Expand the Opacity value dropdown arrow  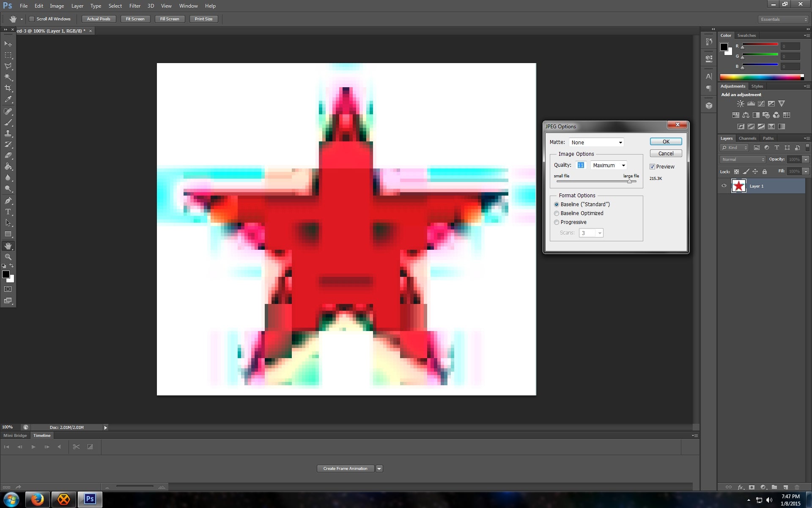(x=806, y=160)
